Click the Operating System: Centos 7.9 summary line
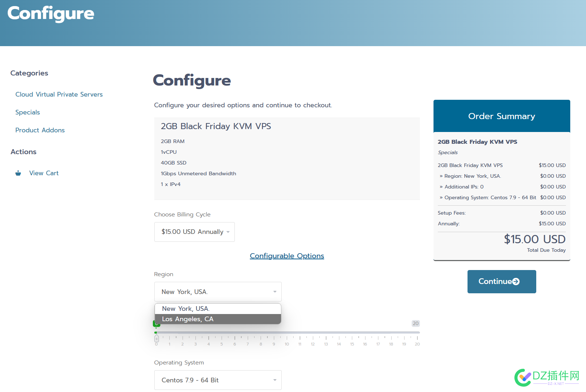 (488, 197)
